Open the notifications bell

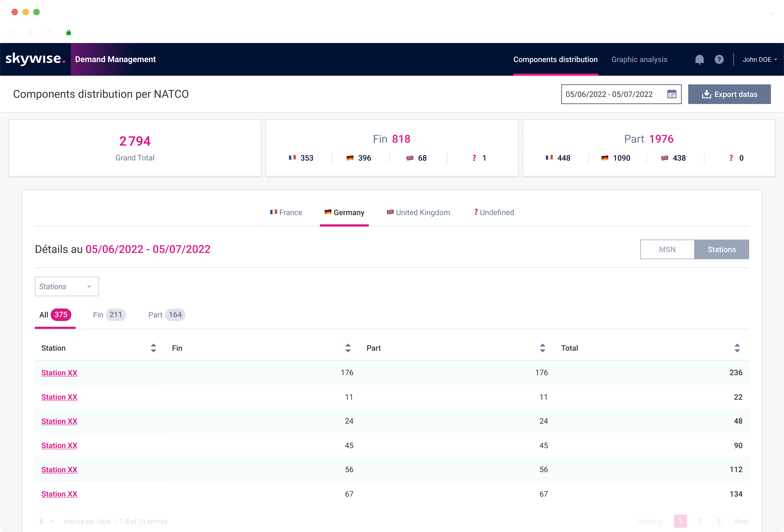click(699, 59)
